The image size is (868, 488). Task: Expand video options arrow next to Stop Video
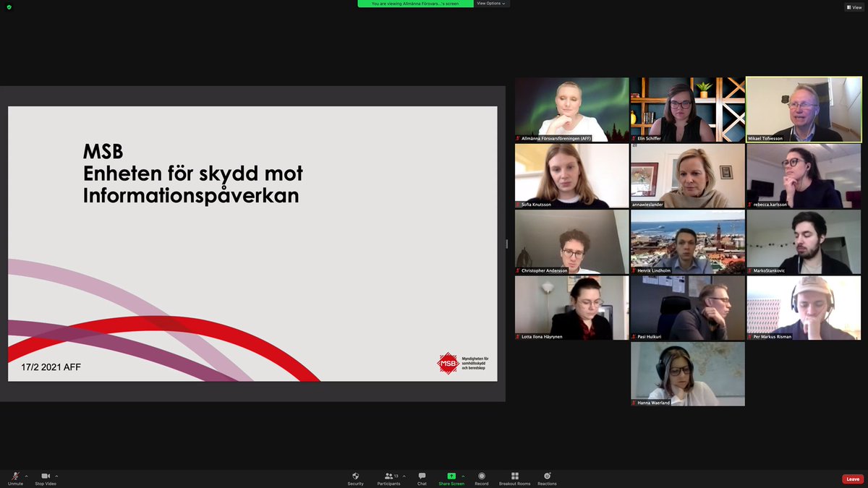coord(56,476)
